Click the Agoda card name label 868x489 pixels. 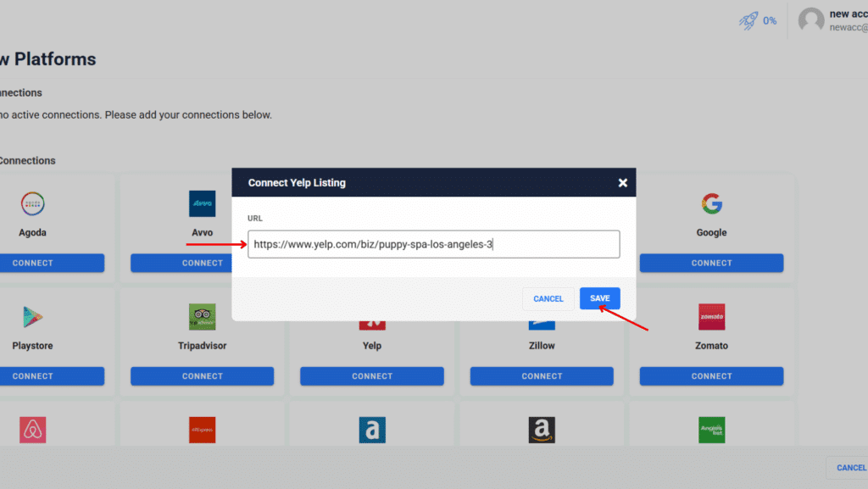33,232
